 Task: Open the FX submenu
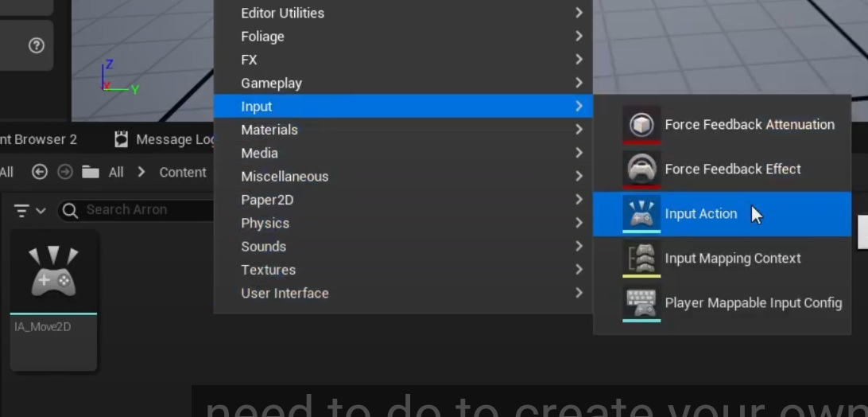tap(403, 60)
